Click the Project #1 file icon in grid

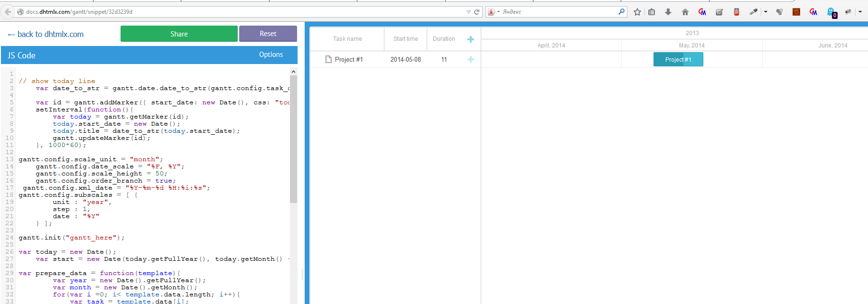[x=328, y=59]
